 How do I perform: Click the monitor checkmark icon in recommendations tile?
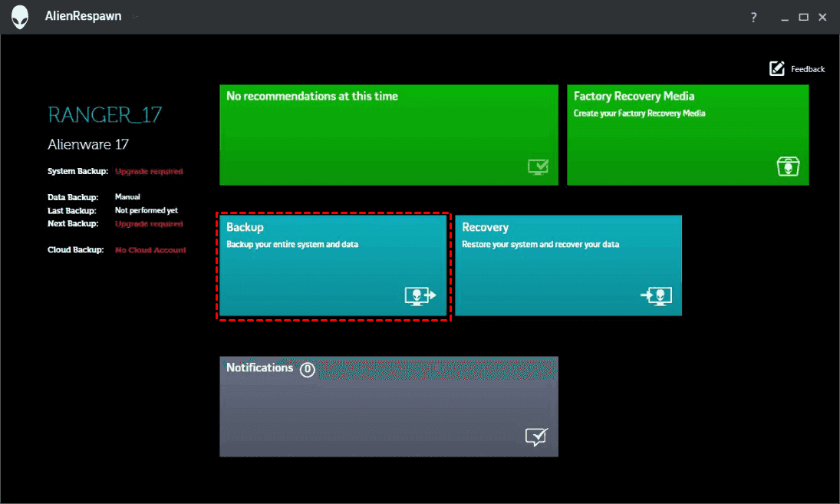538,166
